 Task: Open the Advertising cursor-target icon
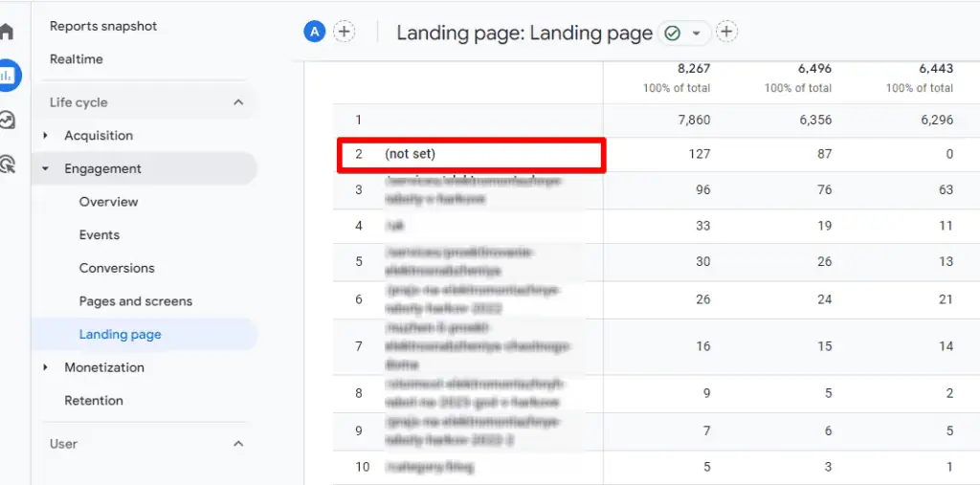[7, 164]
